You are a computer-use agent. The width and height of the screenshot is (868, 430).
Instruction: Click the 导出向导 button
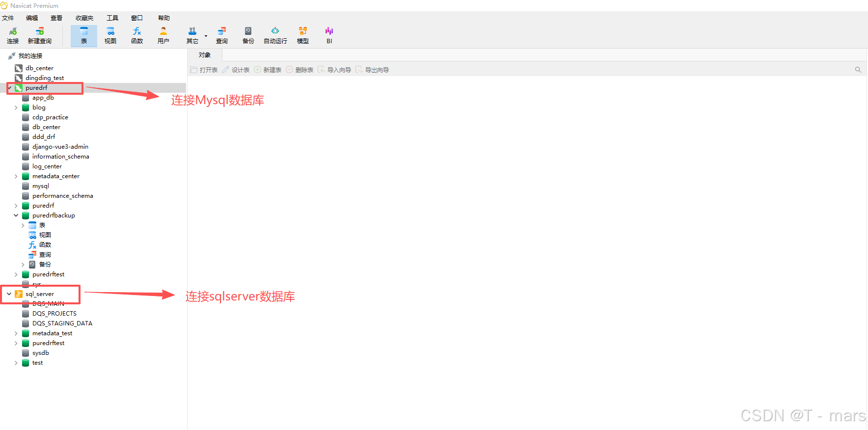tap(372, 70)
